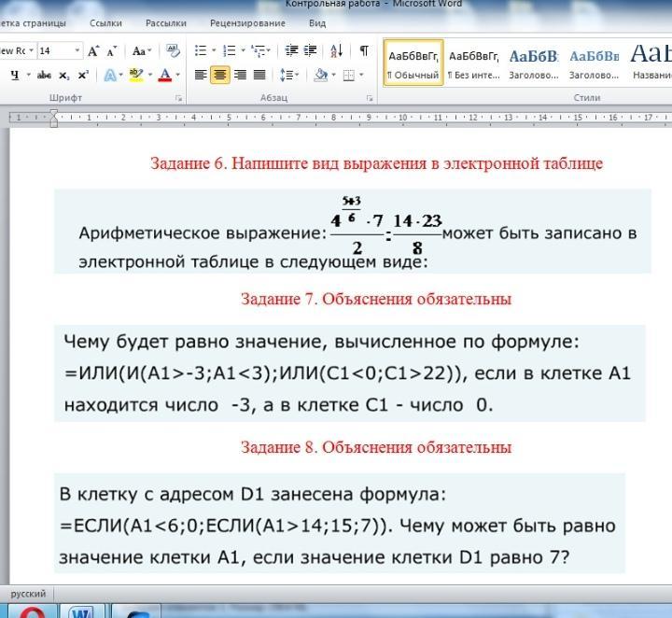Increase paragraph indent
The width and height of the screenshot is (672, 618).
coord(310,50)
